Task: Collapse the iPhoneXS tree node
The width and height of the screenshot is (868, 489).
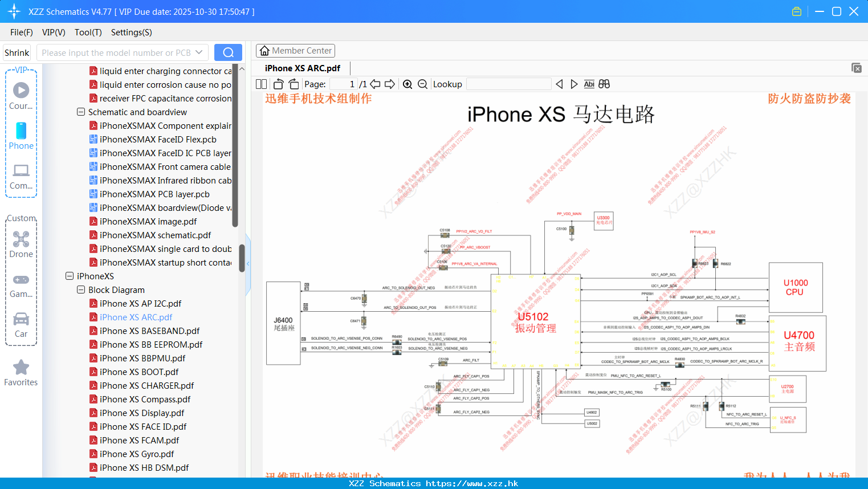Action: [x=70, y=276]
